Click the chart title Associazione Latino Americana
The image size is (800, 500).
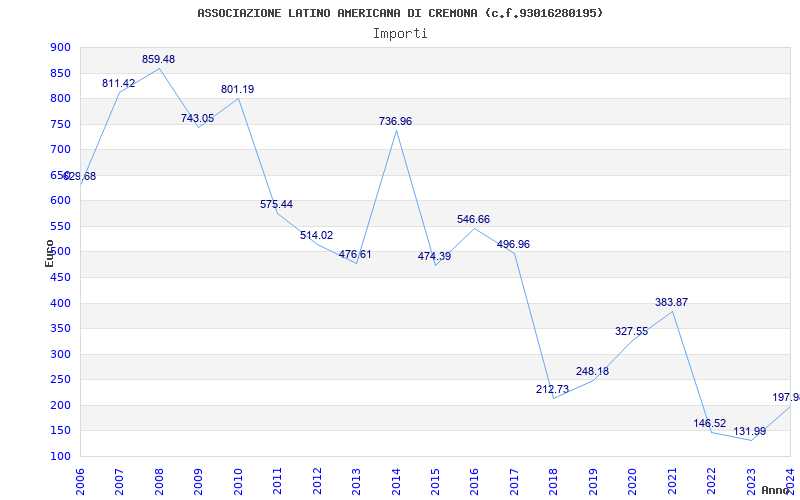pyautogui.click(x=400, y=13)
